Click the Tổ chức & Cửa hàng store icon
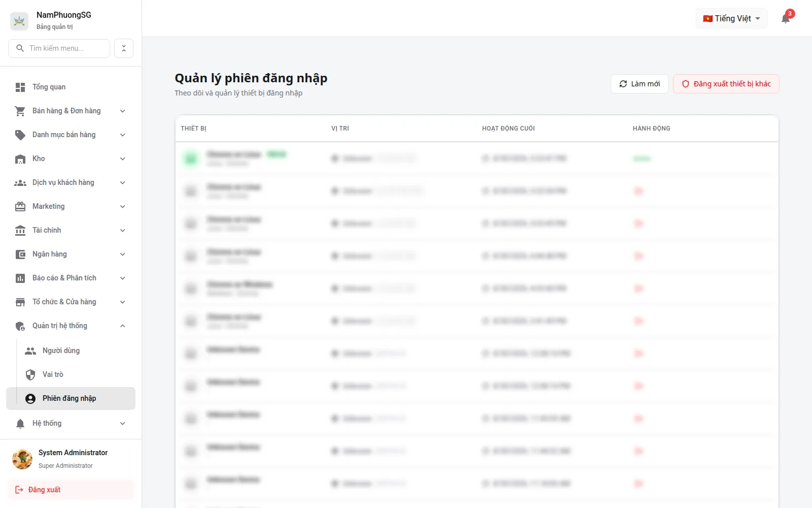This screenshot has width=812, height=508. (20, 302)
